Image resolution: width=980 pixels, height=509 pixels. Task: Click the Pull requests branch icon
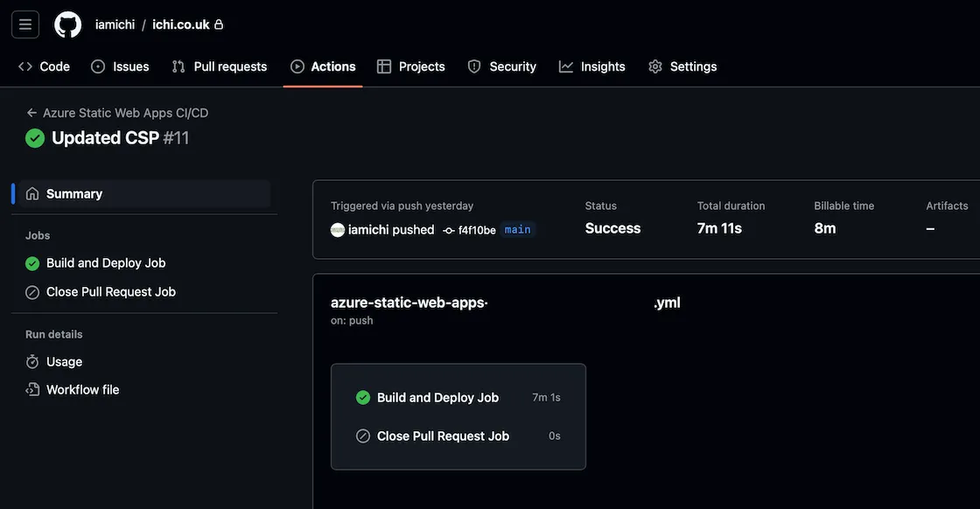[x=178, y=66]
